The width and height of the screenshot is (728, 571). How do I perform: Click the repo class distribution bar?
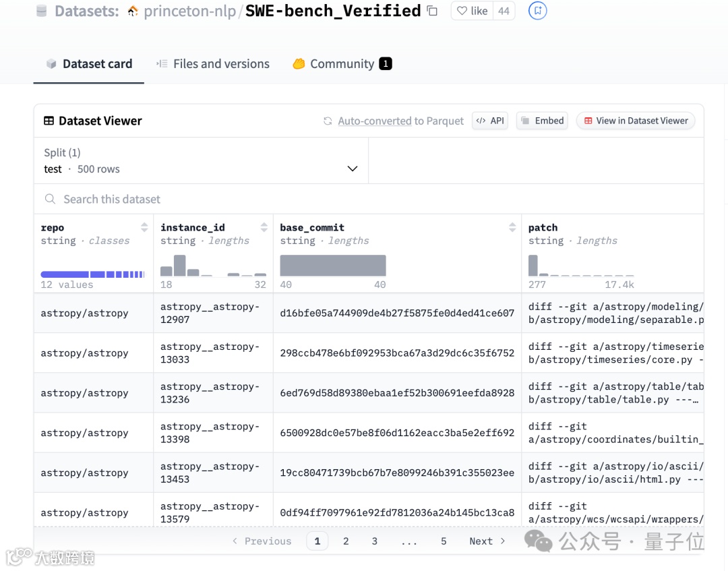tap(92, 274)
